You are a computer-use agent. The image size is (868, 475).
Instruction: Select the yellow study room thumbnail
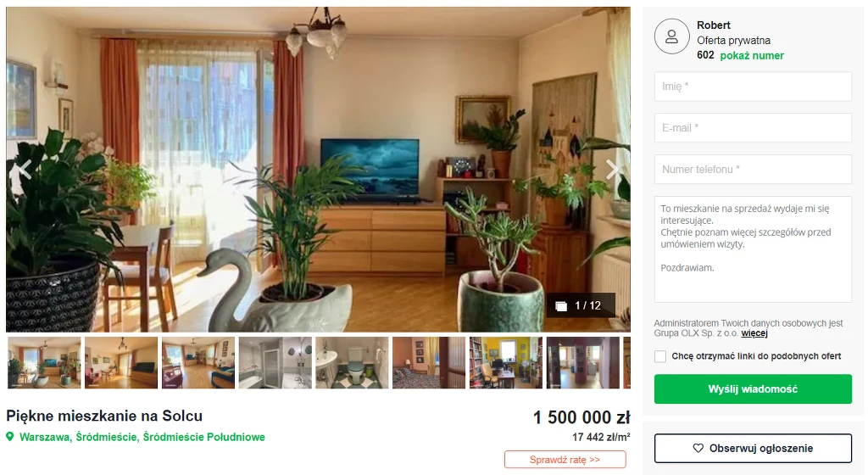click(506, 363)
